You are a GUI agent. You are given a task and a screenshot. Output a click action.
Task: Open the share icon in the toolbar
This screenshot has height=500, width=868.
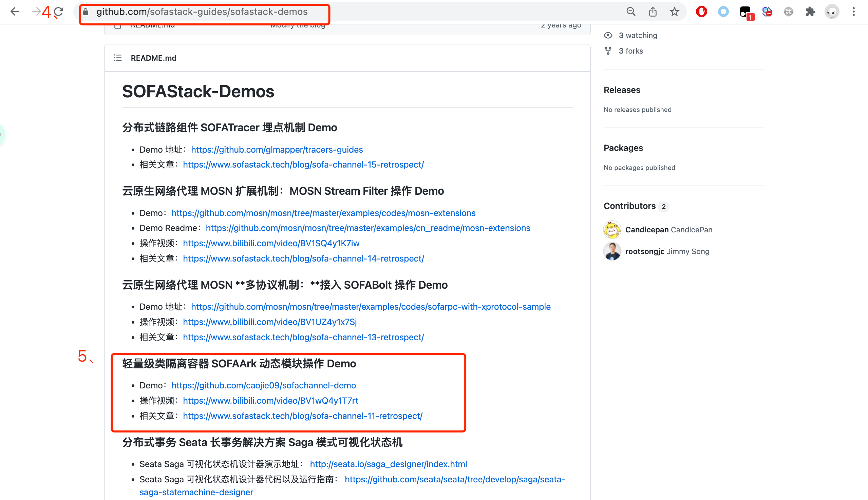click(x=653, y=11)
